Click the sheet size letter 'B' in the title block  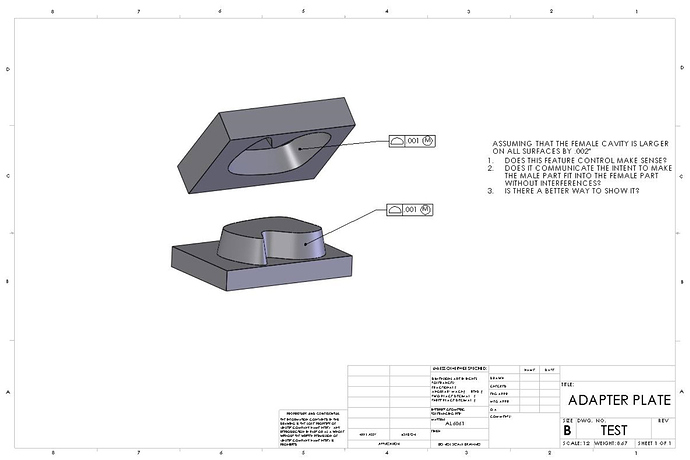(x=567, y=430)
